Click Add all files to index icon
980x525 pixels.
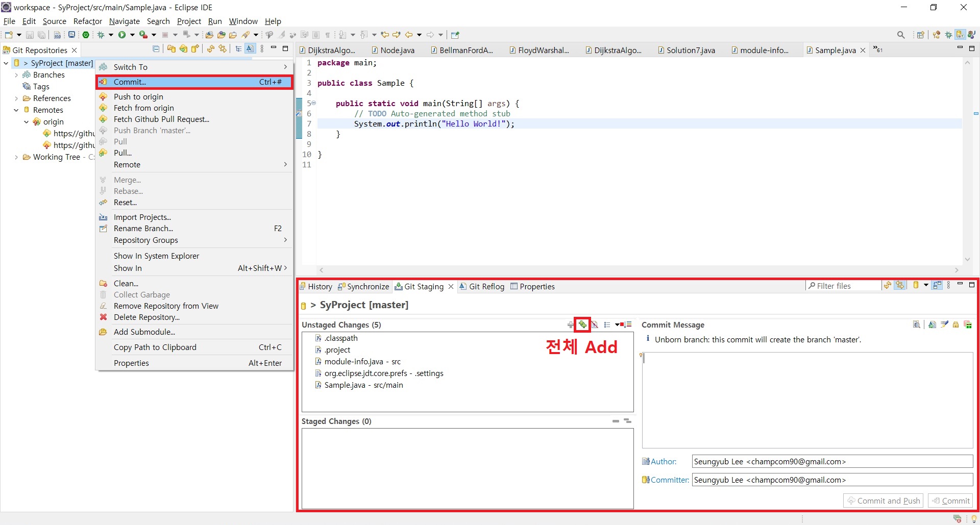coord(582,324)
